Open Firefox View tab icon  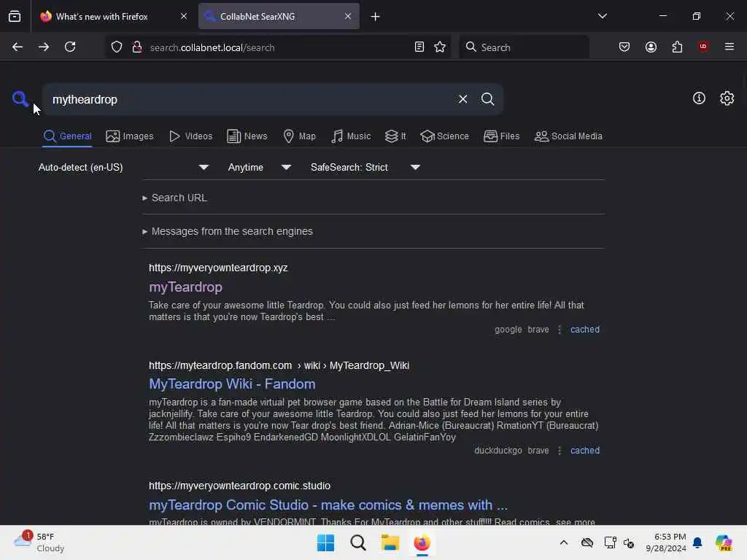[15, 16]
